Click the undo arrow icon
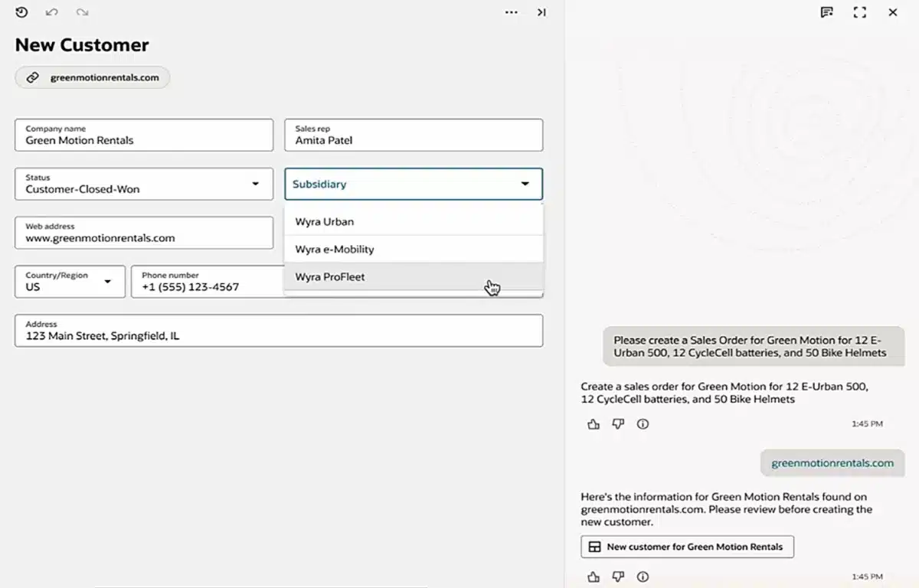Viewport: 919px width, 588px height. (51, 12)
